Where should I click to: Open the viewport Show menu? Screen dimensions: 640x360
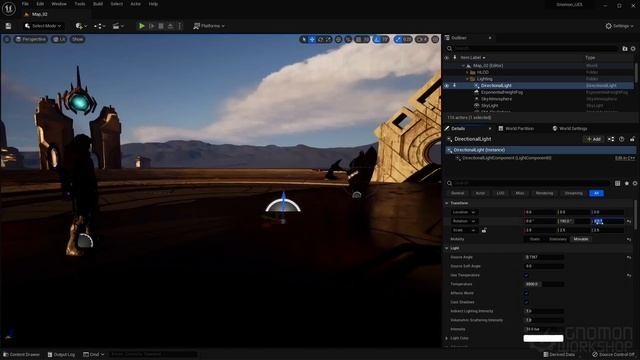point(78,39)
